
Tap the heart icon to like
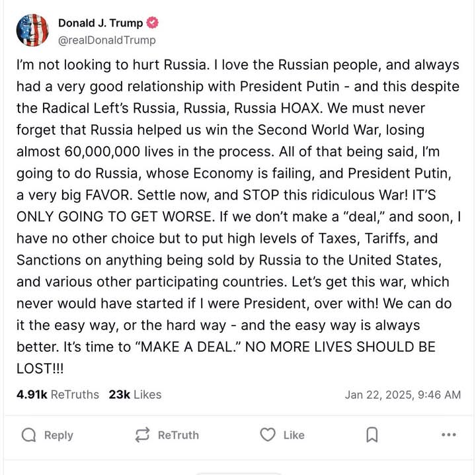pyautogui.click(x=267, y=435)
